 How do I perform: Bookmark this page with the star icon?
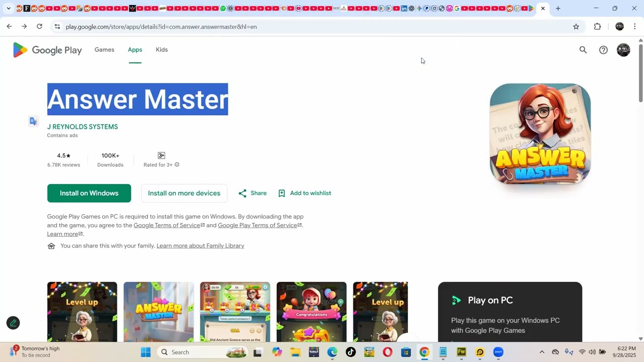pyautogui.click(x=576, y=27)
